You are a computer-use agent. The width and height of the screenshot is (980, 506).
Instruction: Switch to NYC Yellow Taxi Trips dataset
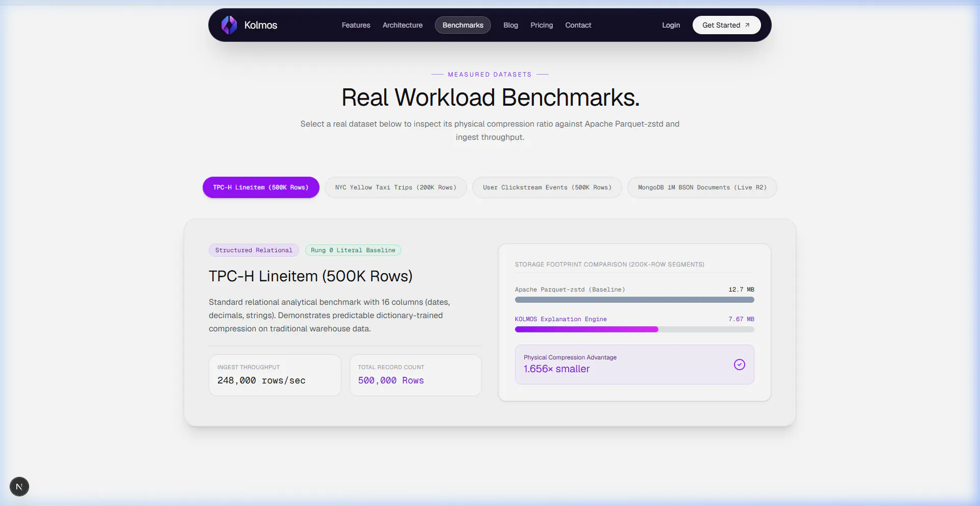pyautogui.click(x=396, y=187)
